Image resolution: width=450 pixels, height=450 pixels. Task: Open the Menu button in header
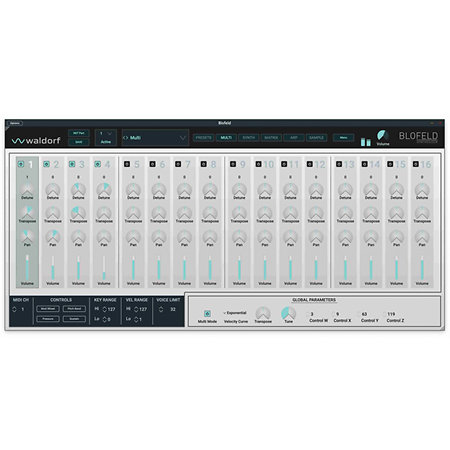tap(343, 138)
